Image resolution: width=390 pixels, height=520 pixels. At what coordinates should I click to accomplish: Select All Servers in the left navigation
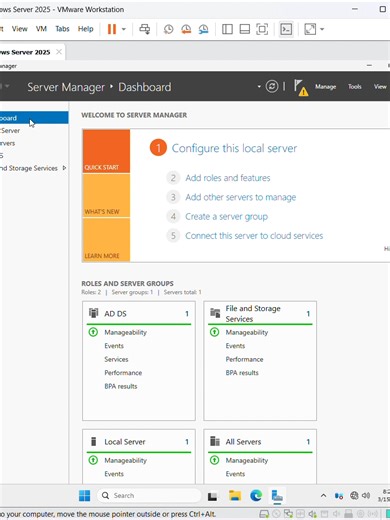click(34, 143)
